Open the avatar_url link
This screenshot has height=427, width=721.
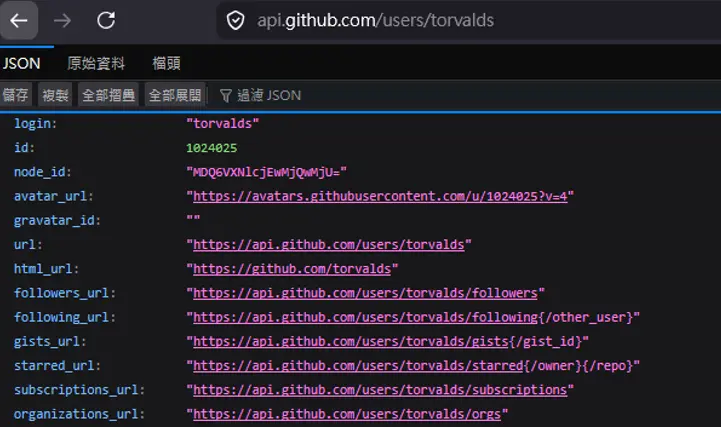coord(380,196)
